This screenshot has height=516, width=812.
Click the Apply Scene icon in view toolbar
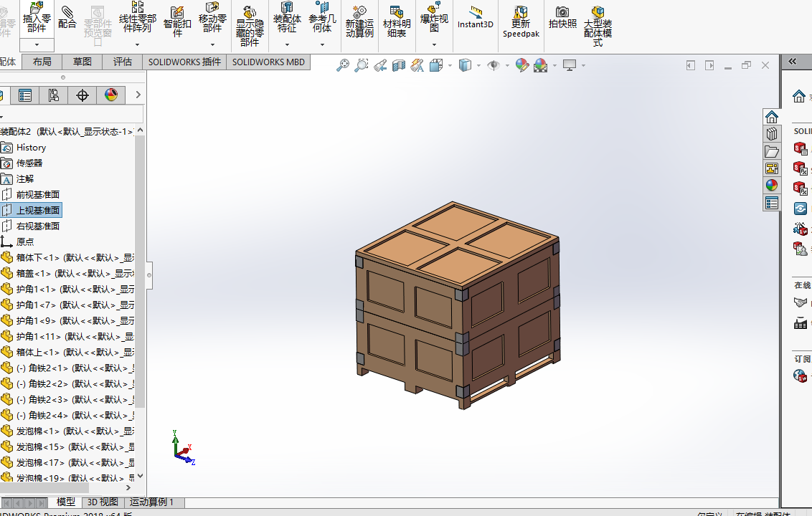(541, 65)
